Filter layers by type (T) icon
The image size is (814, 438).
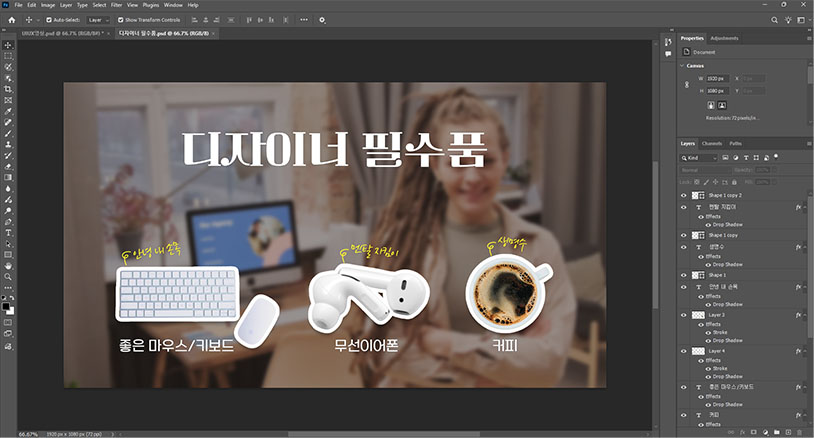(x=746, y=158)
